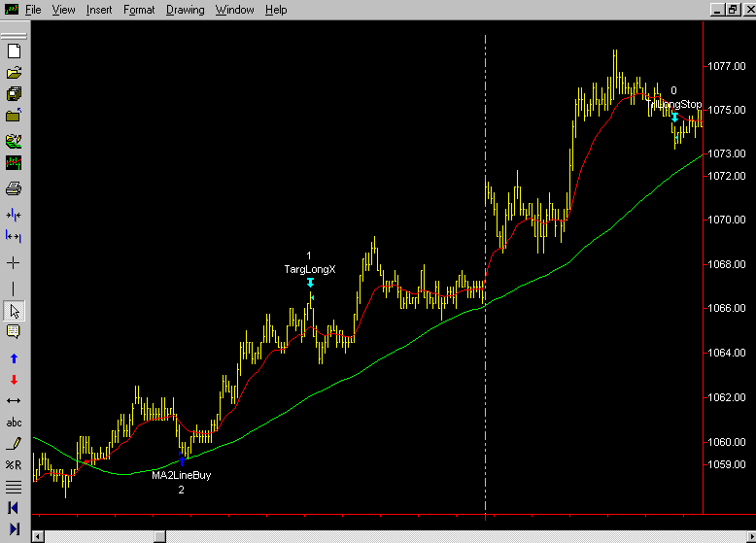Expand bar spacing with outward arrows icon

[x=14, y=236]
